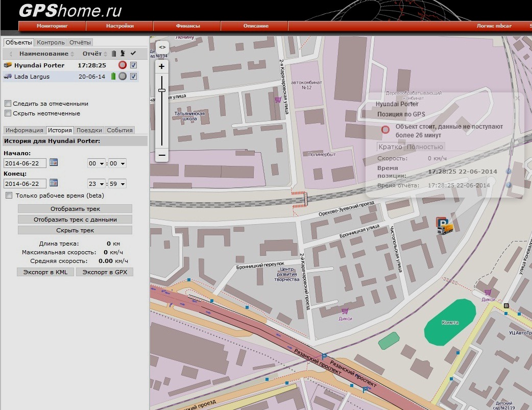Open calendar picker for Начало date
Viewport: 532px width, 410px height.
tap(54, 163)
